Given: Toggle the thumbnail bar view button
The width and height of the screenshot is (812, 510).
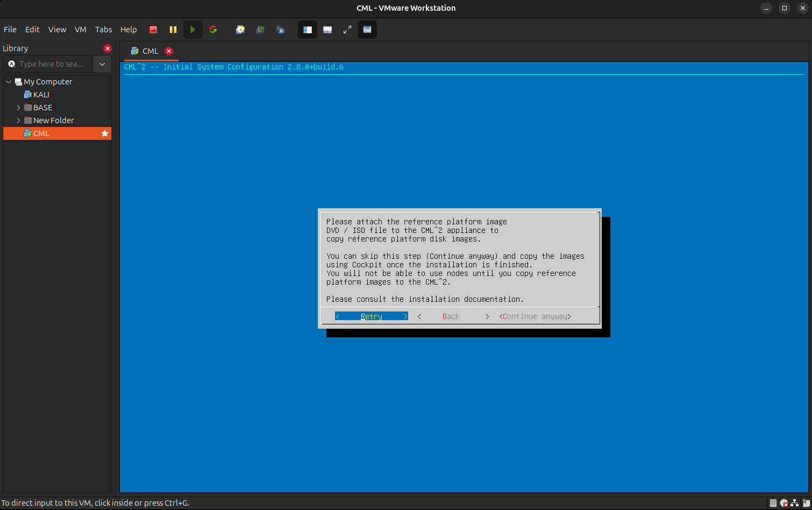Looking at the screenshot, I should click(x=327, y=30).
